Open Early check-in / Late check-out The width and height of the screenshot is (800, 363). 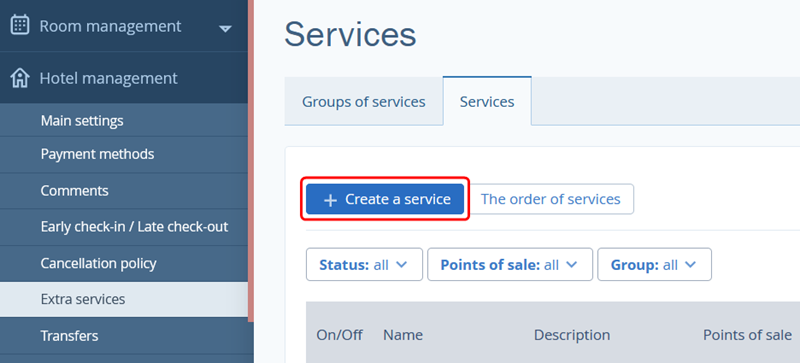click(x=123, y=227)
